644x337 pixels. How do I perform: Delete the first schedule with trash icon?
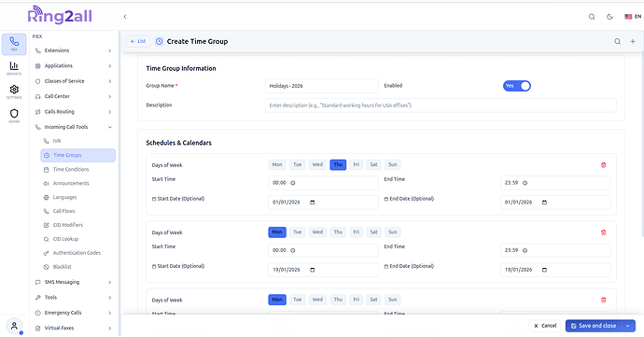tap(603, 165)
